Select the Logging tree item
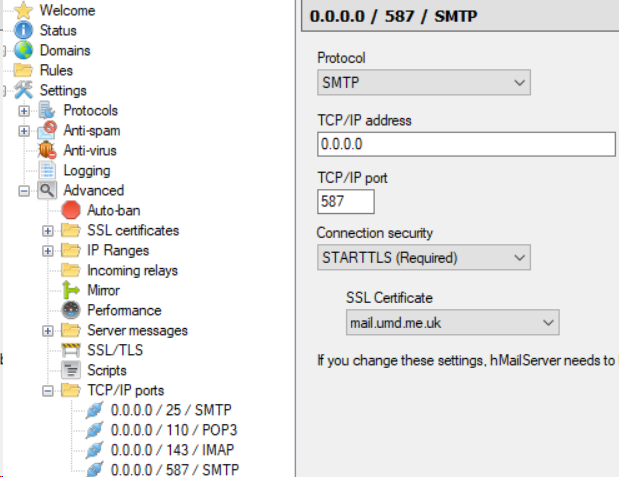Screen dimensions: 619x477 [87, 171]
